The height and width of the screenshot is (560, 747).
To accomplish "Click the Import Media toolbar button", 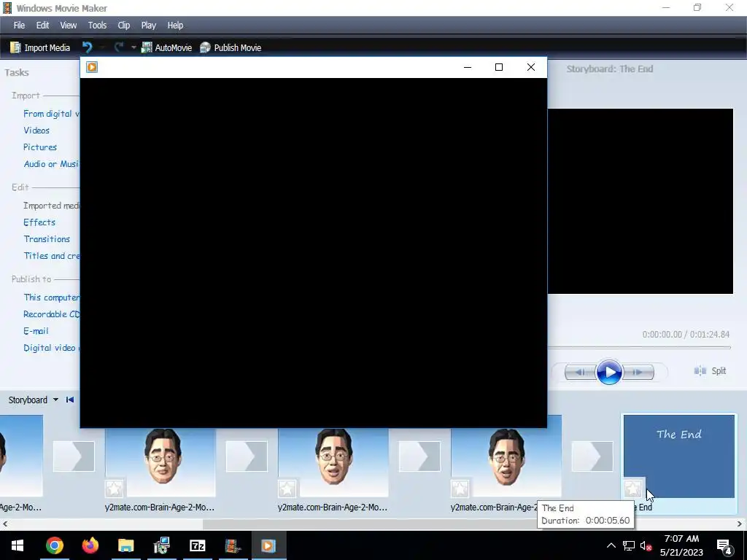I will (40, 47).
